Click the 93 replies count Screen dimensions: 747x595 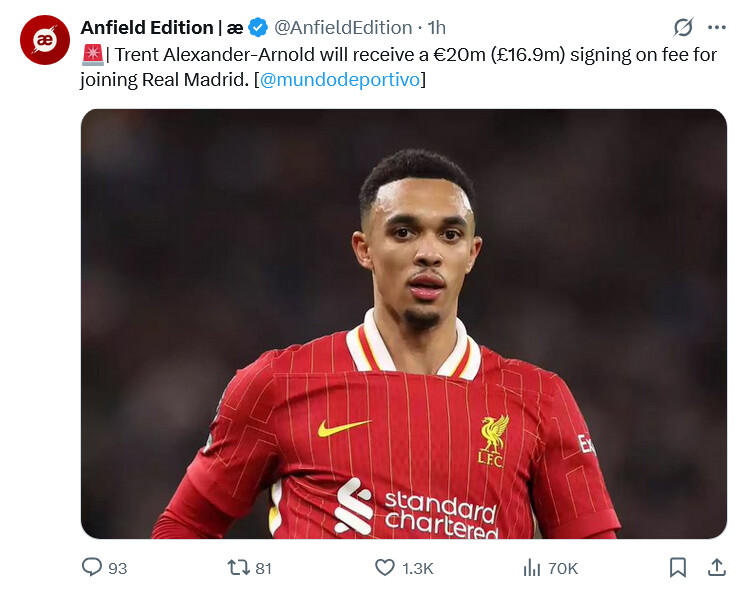(x=117, y=568)
